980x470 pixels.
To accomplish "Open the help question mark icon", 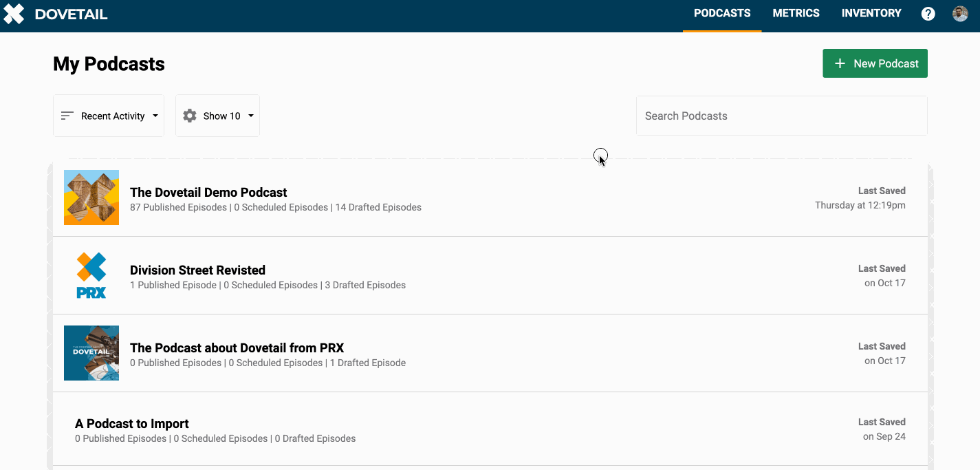I will (928, 14).
